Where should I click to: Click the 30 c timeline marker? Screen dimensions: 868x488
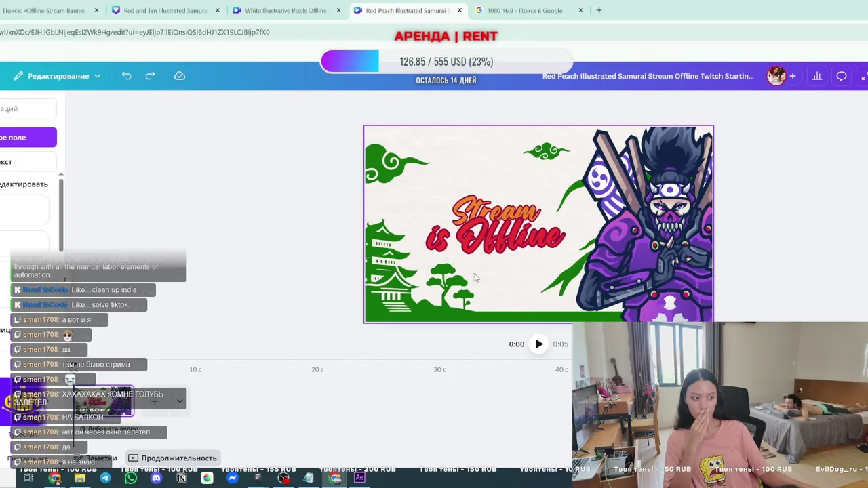pos(439,369)
